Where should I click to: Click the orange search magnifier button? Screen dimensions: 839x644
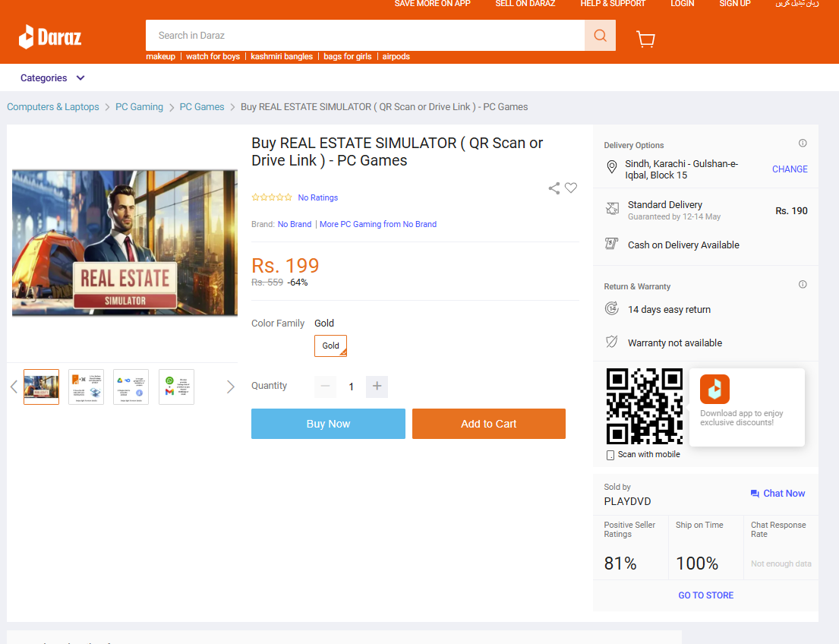(x=600, y=36)
